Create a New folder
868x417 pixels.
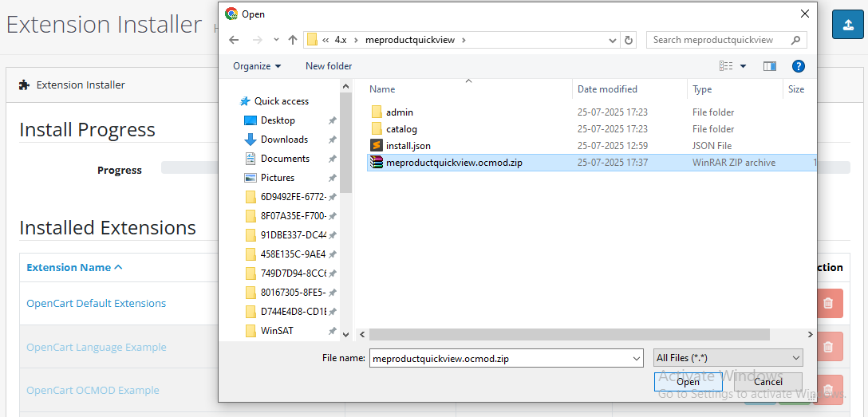(x=329, y=66)
